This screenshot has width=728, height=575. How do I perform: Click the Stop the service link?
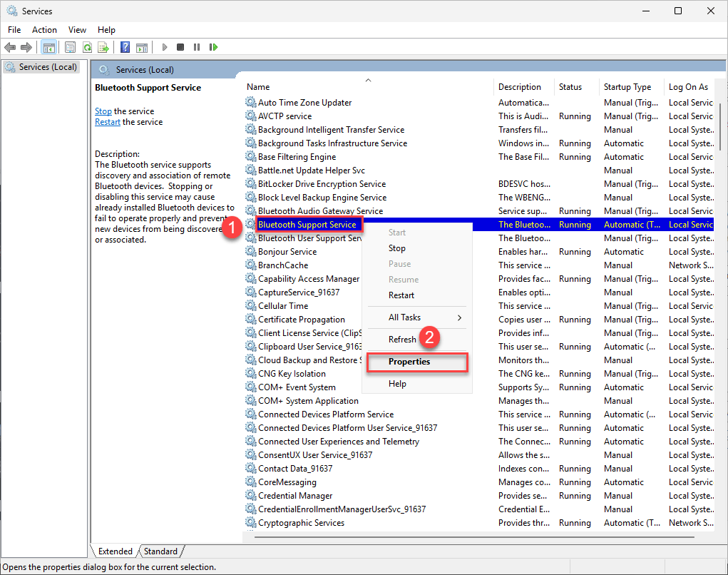click(x=103, y=111)
